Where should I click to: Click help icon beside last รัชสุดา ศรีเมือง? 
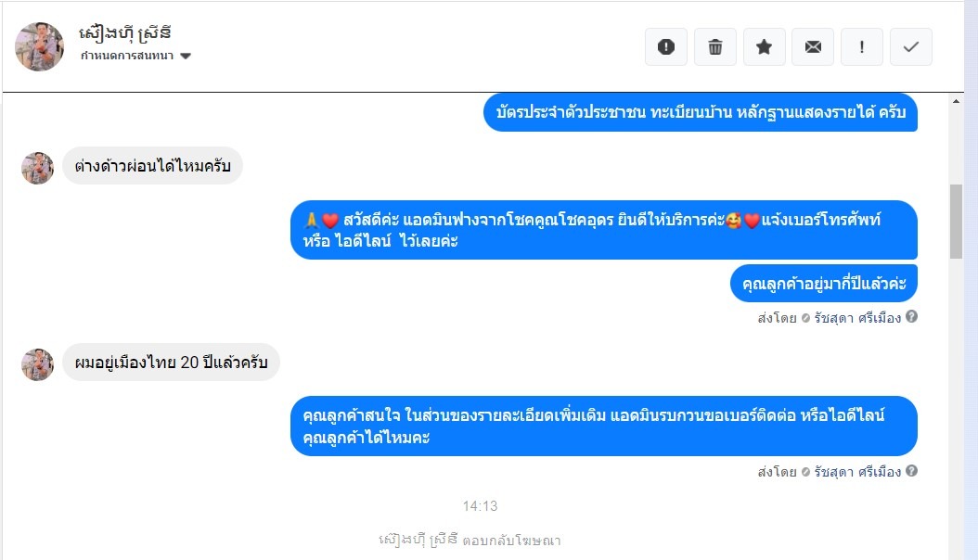tap(911, 471)
